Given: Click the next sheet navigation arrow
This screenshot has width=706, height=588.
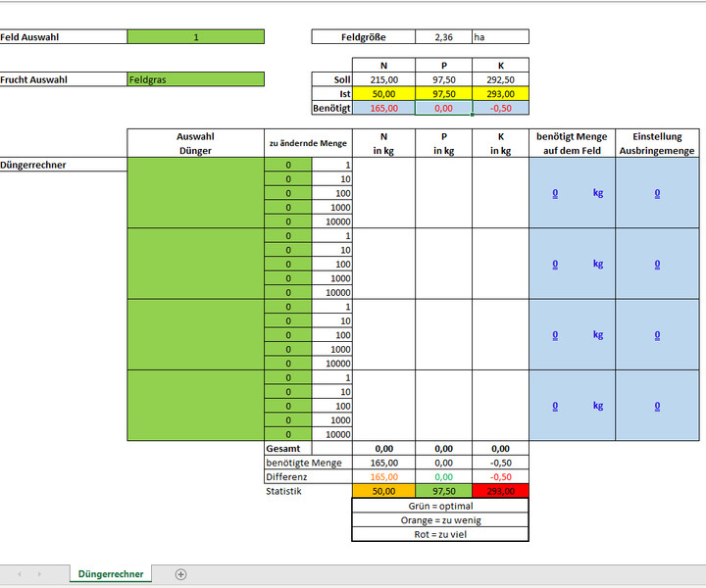Looking at the screenshot, I should (42, 574).
